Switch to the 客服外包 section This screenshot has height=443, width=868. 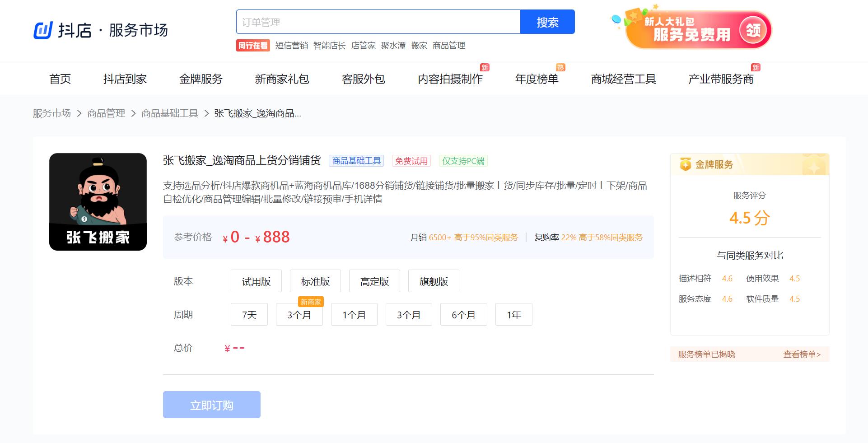(364, 79)
